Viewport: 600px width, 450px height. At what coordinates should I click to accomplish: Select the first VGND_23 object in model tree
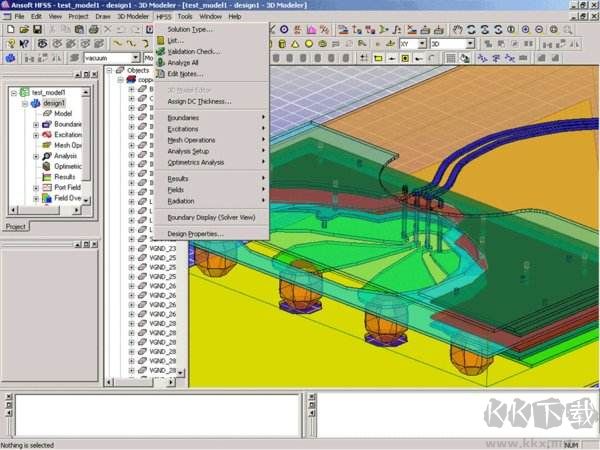tap(163, 248)
